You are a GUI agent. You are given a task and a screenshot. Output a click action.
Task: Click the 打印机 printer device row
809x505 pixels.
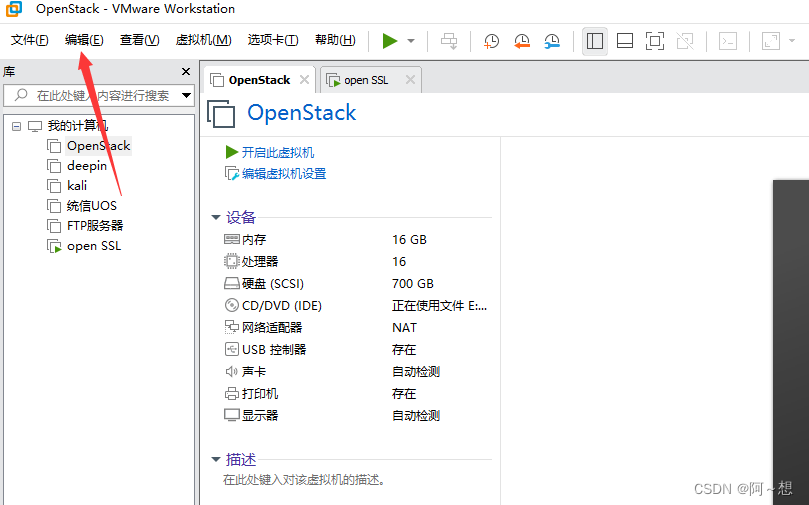click(x=356, y=394)
